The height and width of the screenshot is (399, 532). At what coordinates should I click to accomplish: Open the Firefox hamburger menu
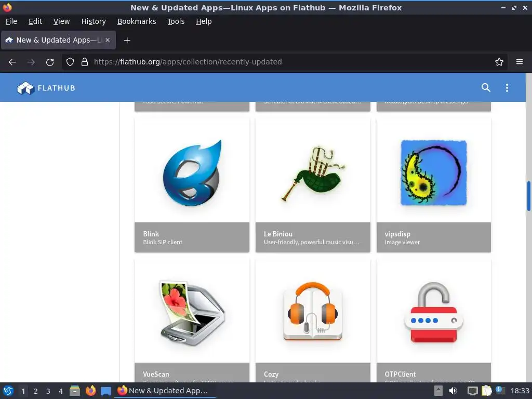(520, 62)
